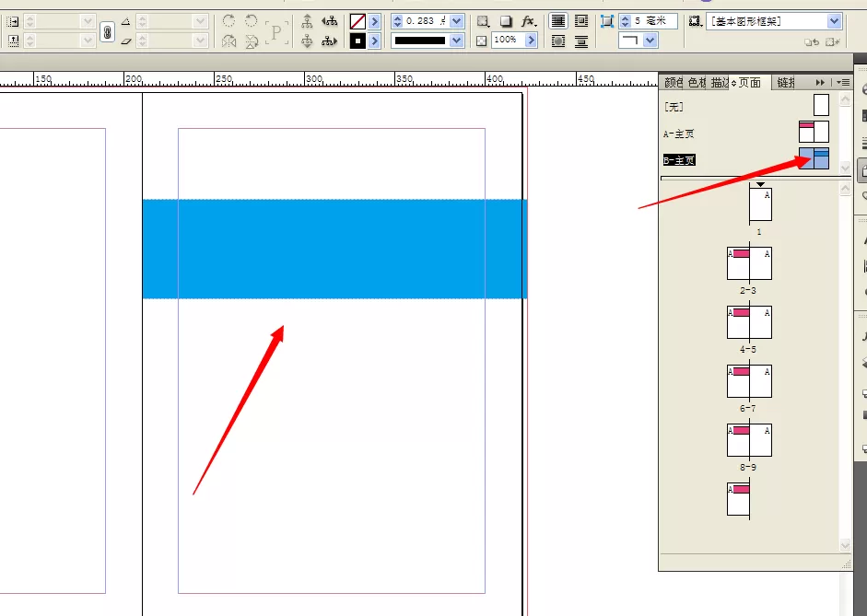The height and width of the screenshot is (616, 867).
Task: Click the jump object wrap icon
Action: [581, 41]
